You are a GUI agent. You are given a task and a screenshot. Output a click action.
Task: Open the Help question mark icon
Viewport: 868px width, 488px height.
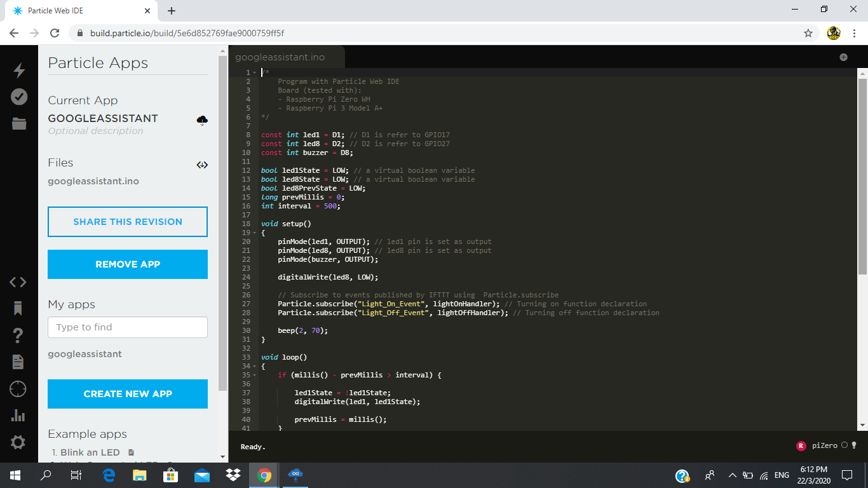(x=18, y=335)
